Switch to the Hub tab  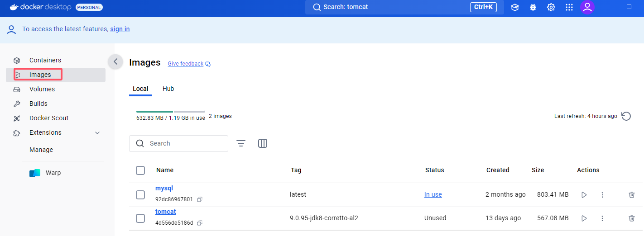[168, 89]
